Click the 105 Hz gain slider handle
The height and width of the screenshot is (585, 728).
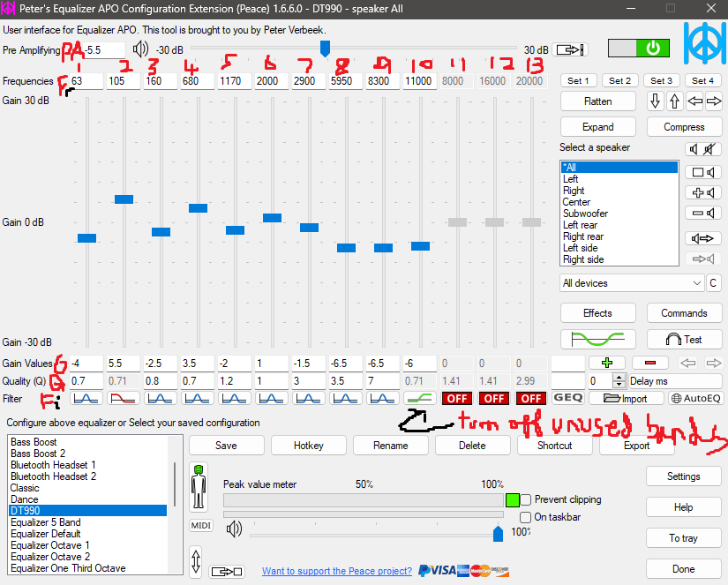coord(124,199)
